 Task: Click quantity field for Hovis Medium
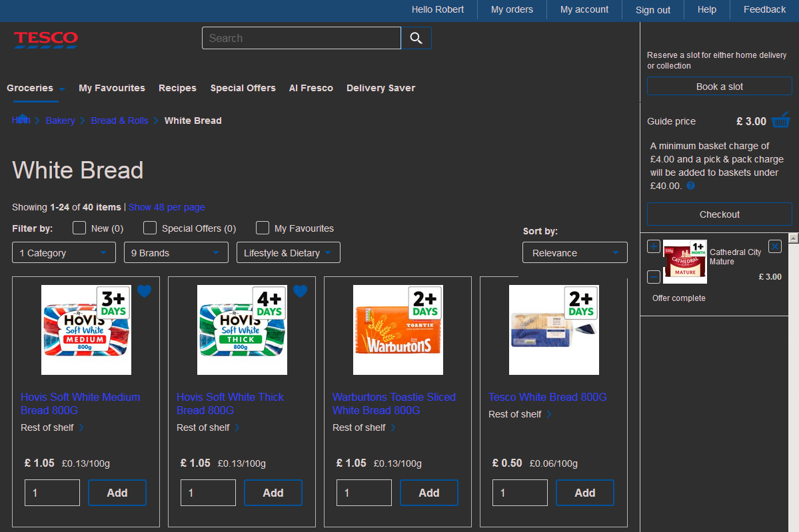tap(53, 493)
